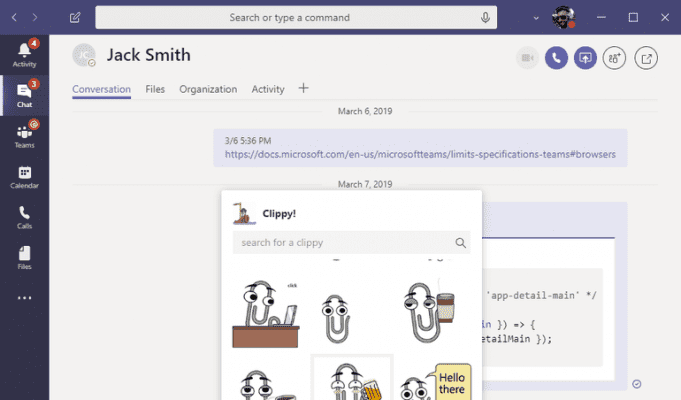Viewport: 681px width, 400px height.
Task: Click the March 6, 2019 date label
Action: 365,111
